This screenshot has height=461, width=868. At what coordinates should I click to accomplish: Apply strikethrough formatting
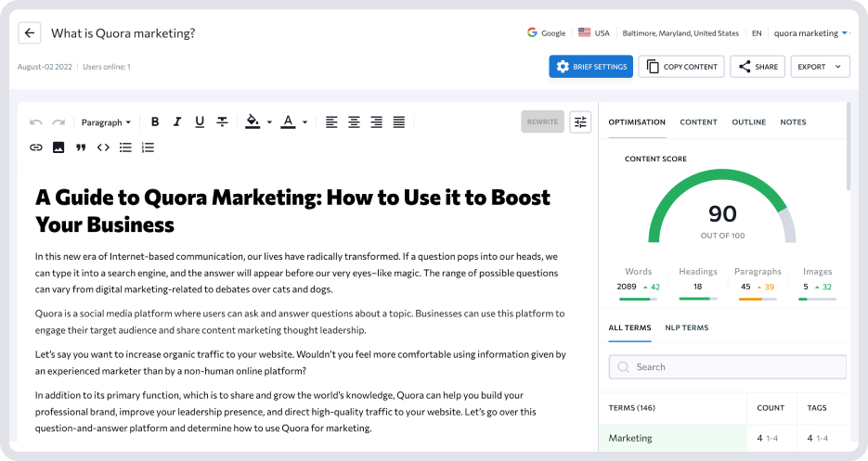click(x=222, y=122)
